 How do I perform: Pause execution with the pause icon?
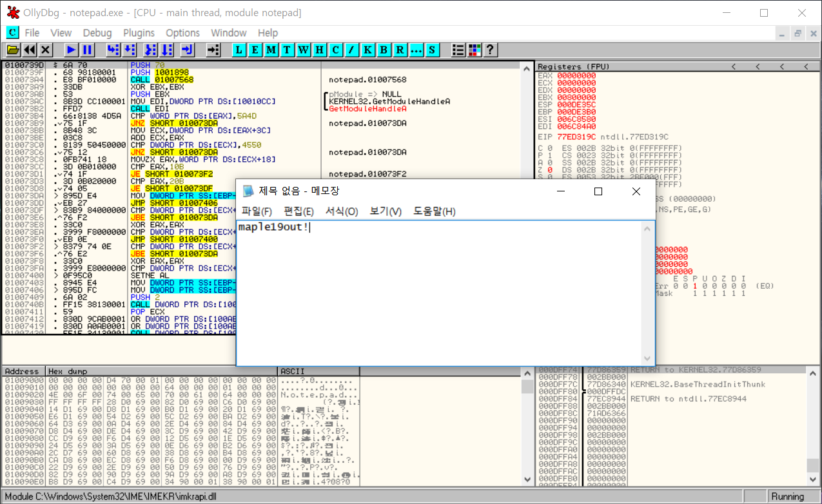pyautogui.click(x=88, y=50)
